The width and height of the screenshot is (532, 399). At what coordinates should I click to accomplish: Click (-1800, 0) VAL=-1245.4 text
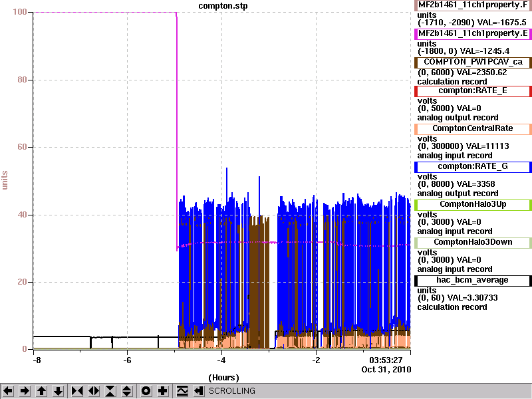click(463, 51)
